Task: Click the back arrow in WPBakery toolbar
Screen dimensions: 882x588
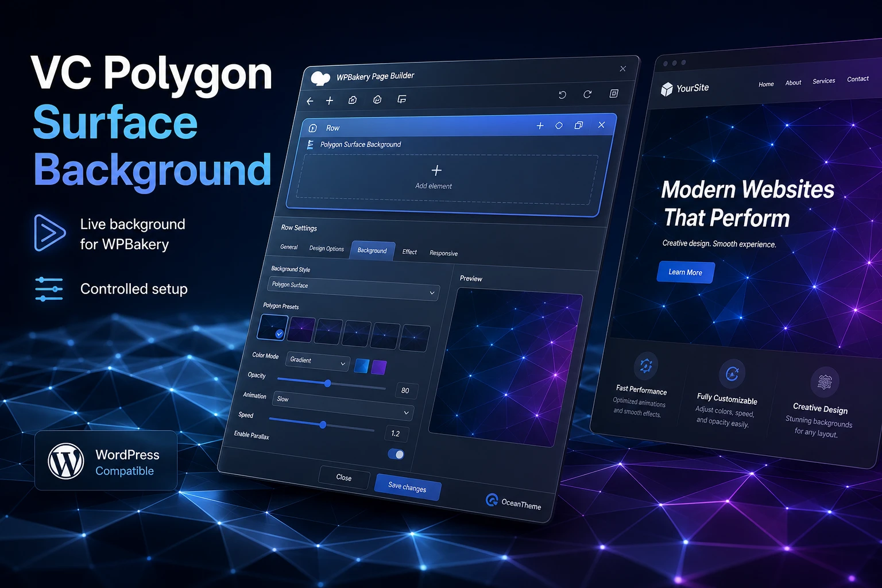Action: (310, 101)
